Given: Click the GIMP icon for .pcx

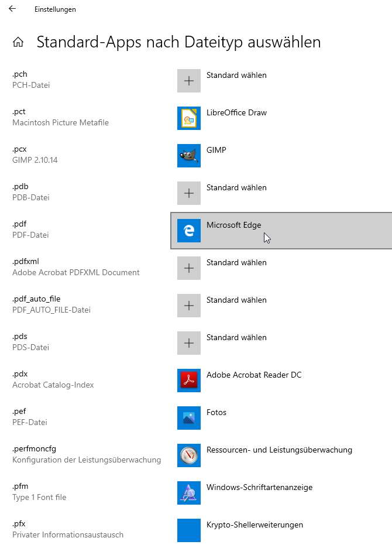Looking at the screenshot, I should [x=189, y=156].
